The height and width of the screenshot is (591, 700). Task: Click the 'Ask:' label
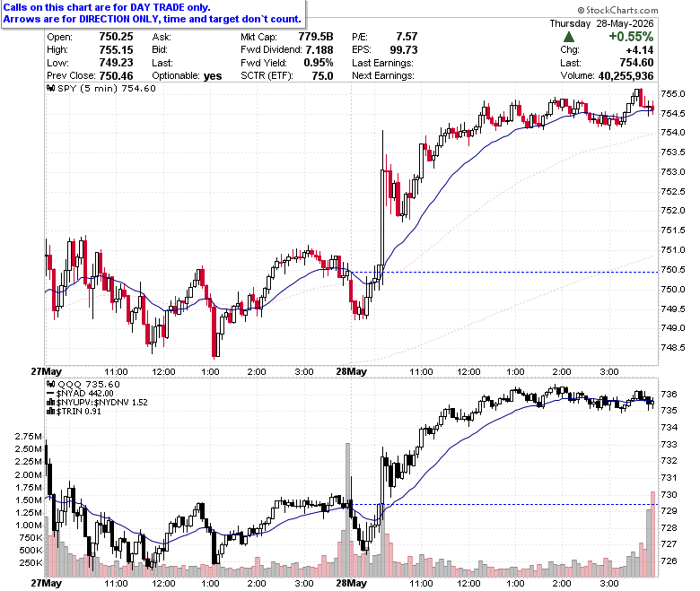162,37
